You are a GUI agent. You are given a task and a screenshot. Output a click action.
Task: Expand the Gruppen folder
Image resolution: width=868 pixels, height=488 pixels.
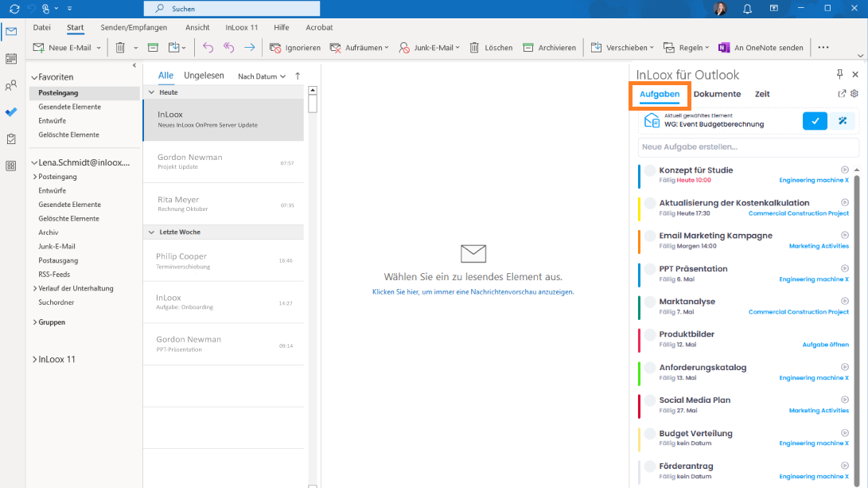click(x=35, y=322)
